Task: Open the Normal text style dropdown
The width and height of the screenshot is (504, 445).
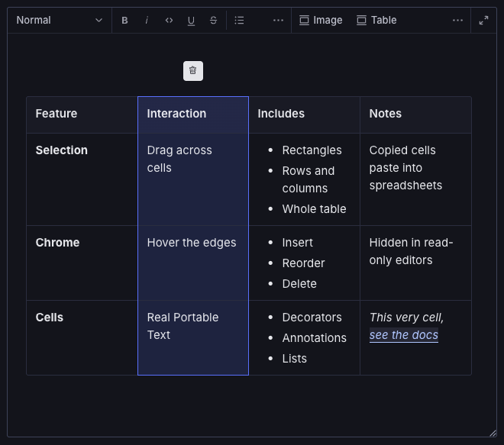Action: (x=60, y=21)
